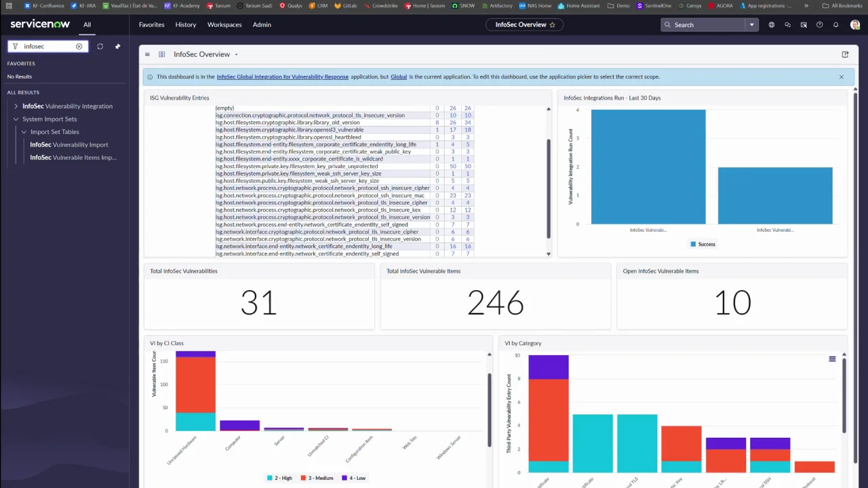
Task: Toggle the 3 - Medium legend swatch
Action: tap(304, 478)
